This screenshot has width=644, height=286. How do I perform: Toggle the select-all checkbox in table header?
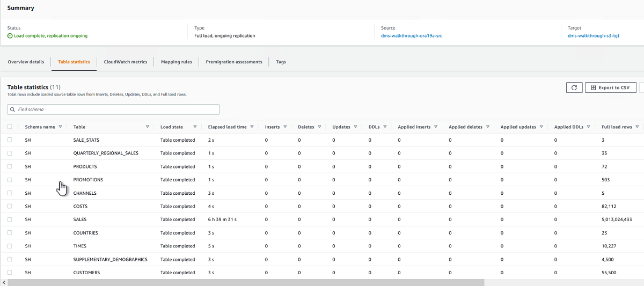(x=10, y=127)
